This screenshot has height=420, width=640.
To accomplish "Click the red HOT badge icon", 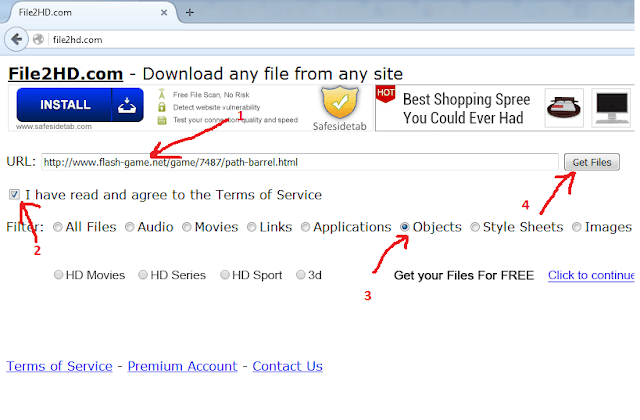I will (385, 94).
